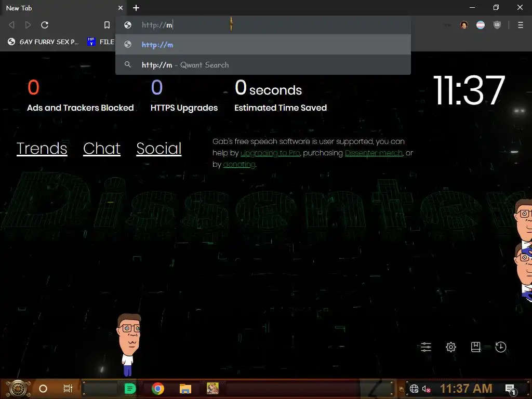Go forward with the forward arrow

[x=28, y=25]
